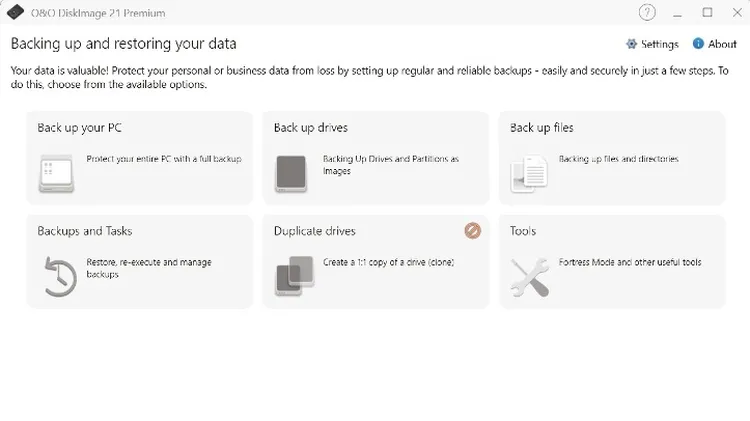Select the Back up your PC heading
The height and width of the screenshot is (421, 750).
79,128
